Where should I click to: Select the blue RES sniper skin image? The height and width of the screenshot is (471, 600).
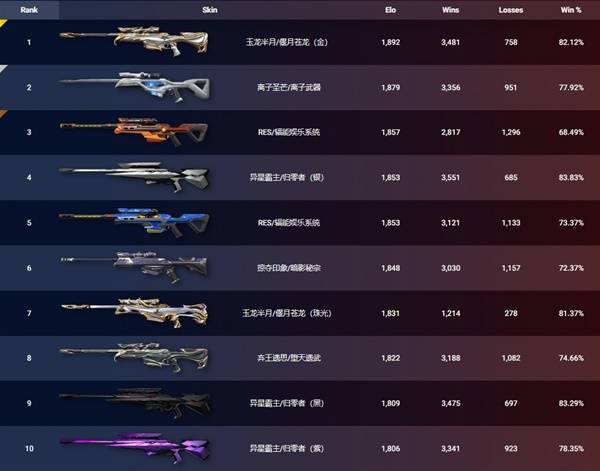(134, 222)
